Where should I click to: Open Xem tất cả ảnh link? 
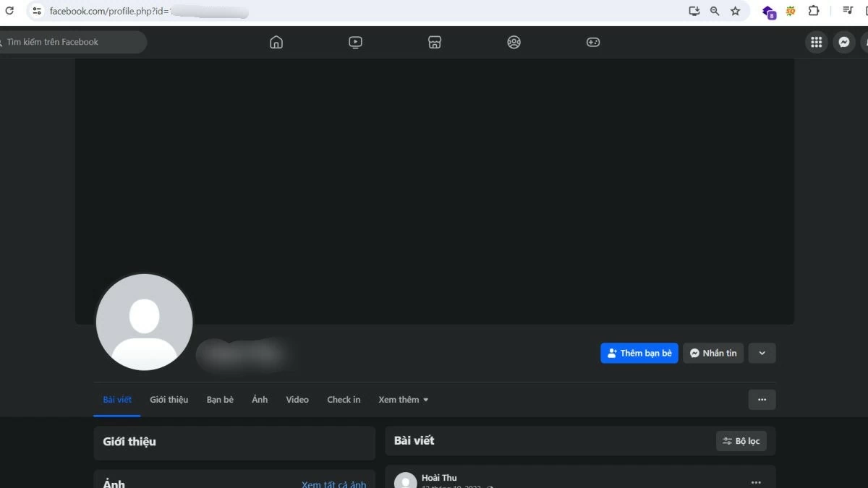pyautogui.click(x=334, y=484)
